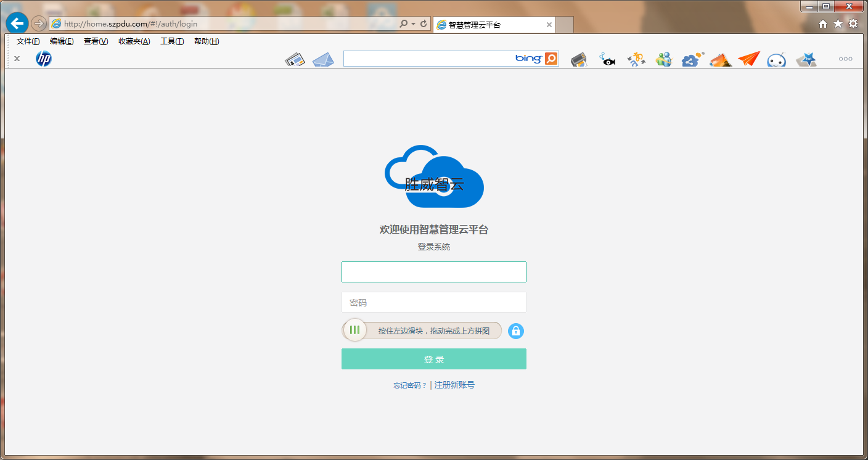Open the 编辑(E) menu
The width and height of the screenshot is (868, 460).
[62, 41]
